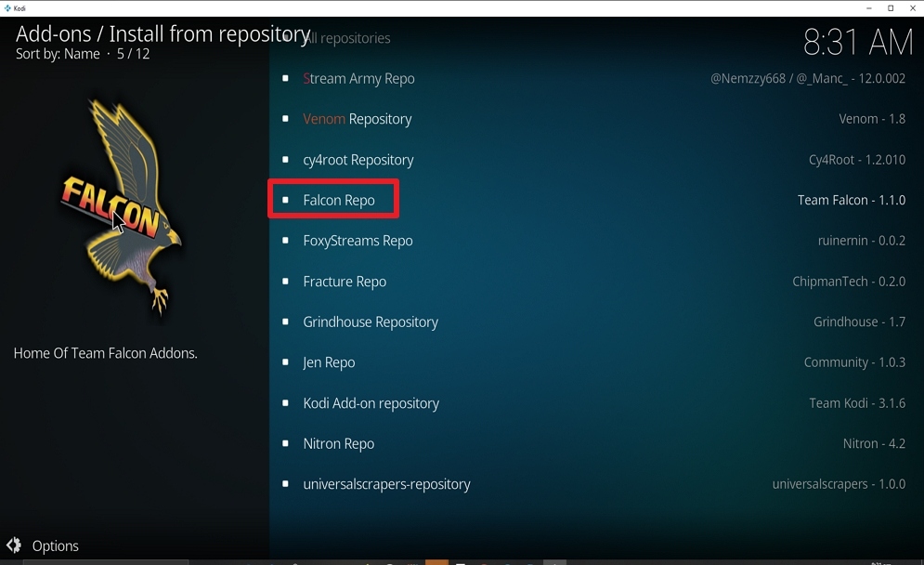Click the 8:31 AM clock
The image size is (924, 565).
pyautogui.click(x=858, y=43)
